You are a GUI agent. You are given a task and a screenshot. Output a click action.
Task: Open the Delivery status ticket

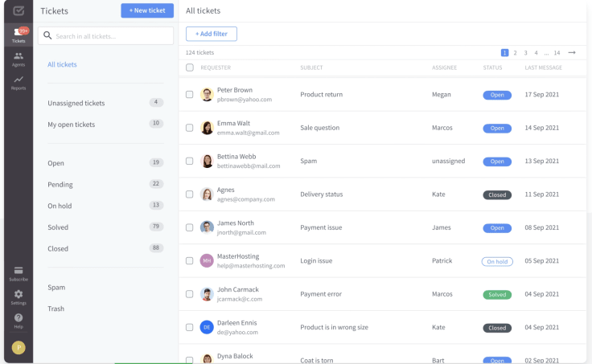(x=321, y=194)
